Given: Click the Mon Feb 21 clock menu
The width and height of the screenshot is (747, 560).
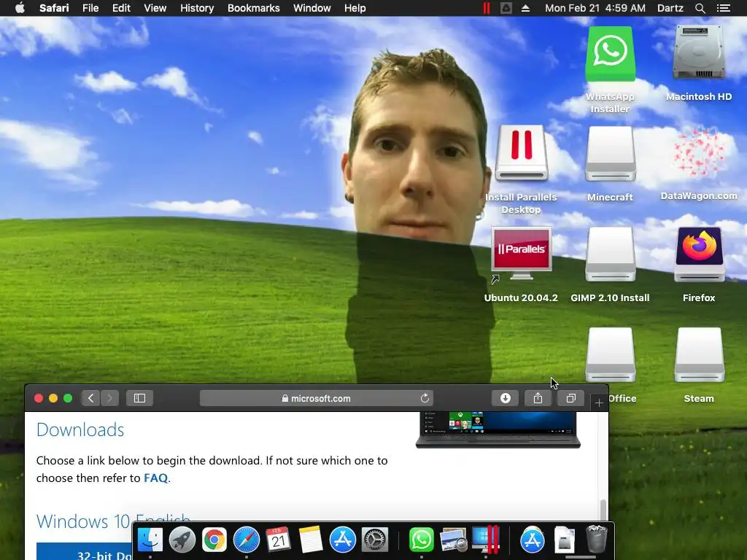Looking at the screenshot, I should click(595, 8).
